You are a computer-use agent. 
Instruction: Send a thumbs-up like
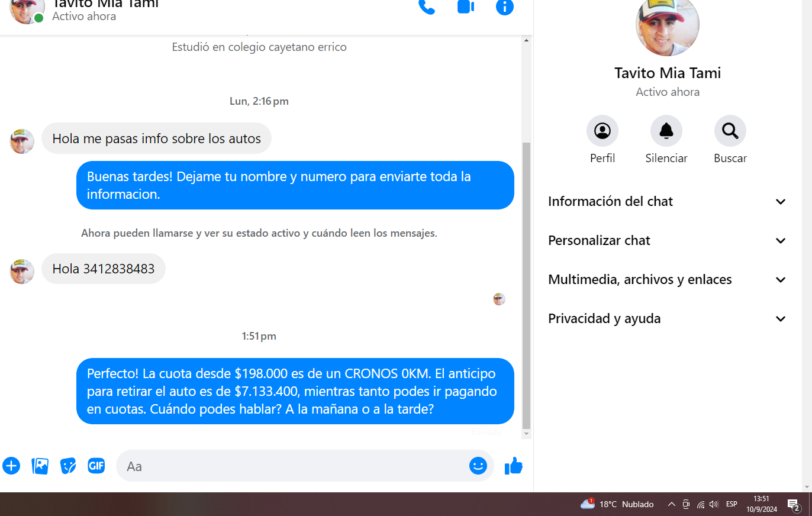click(x=513, y=466)
